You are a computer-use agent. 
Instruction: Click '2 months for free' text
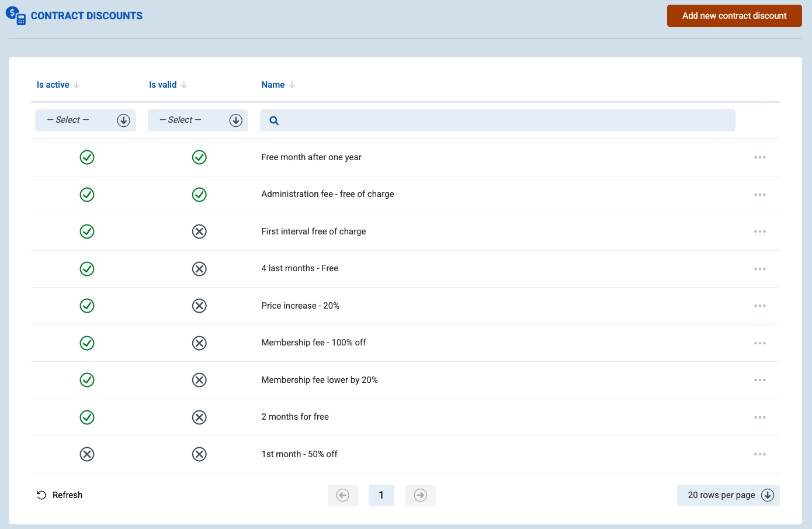tap(295, 417)
